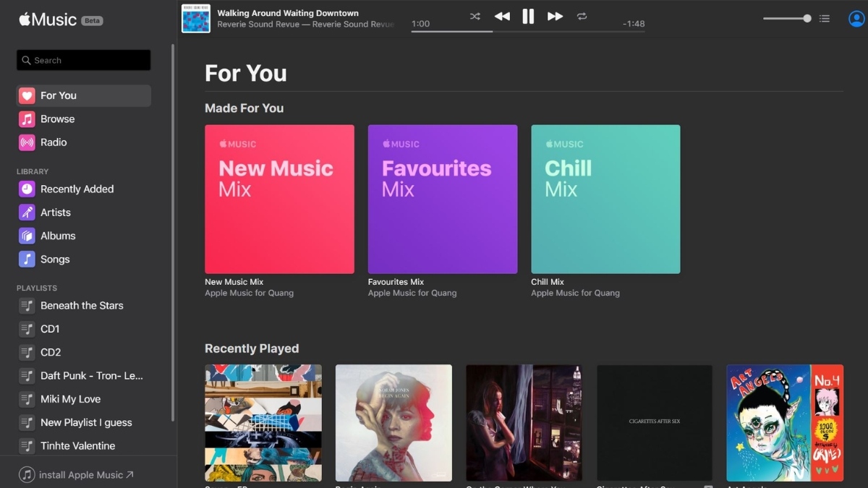The height and width of the screenshot is (488, 868).
Task: Click the Chill Mix title link
Action: (x=548, y=282)
